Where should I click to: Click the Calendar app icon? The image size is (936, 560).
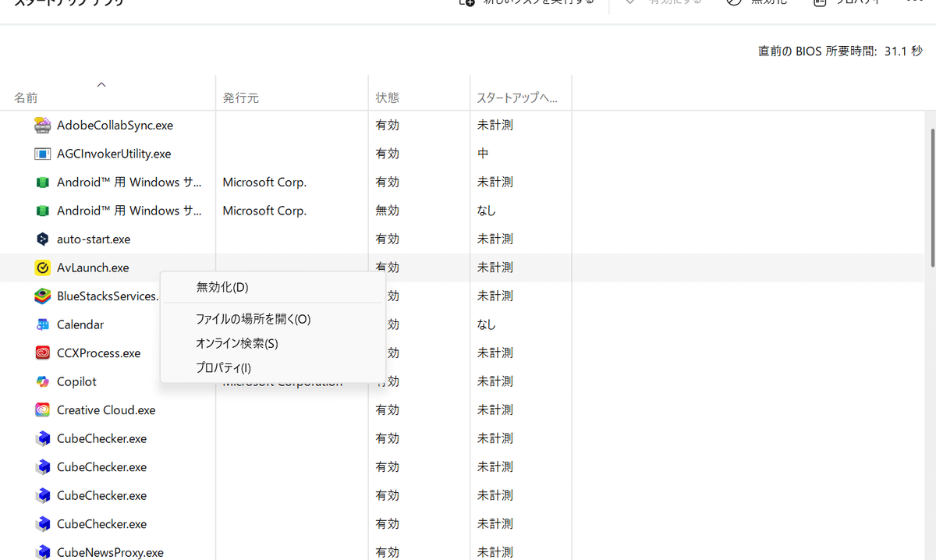42,324
